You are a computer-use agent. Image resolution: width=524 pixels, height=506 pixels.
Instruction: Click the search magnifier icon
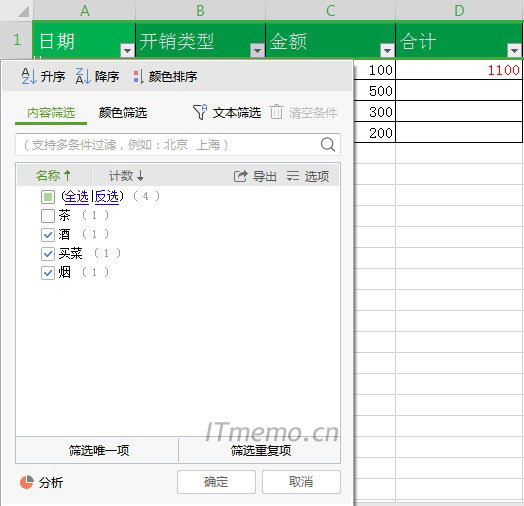[328, 144]
